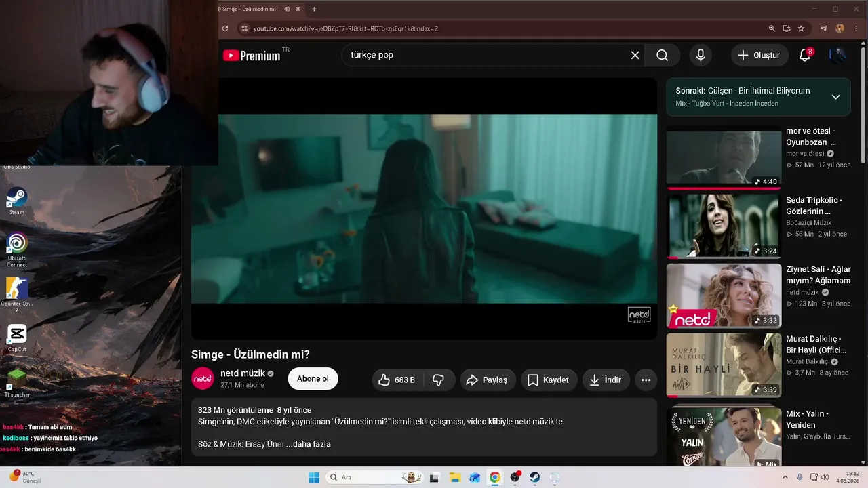Open the weather widget 30°C Güneşli

[x=25, y=477]
